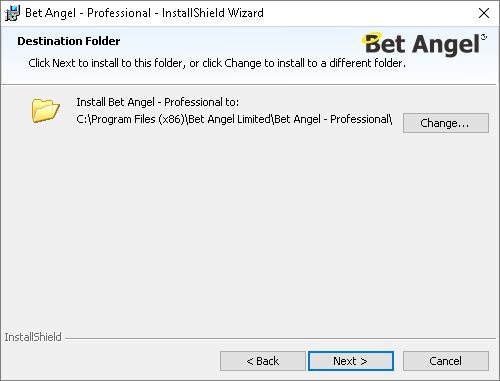
Task: Continue the installation with Next
Action: tap(351, 361)
